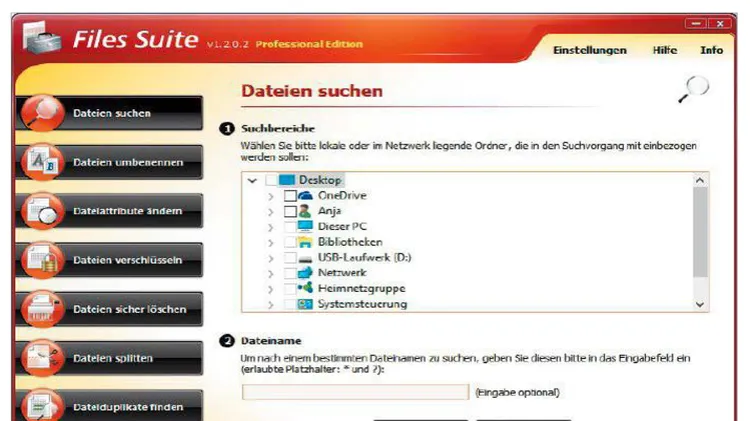Select the Desktop tree label
Screen dimensions: 750x421
320,180
